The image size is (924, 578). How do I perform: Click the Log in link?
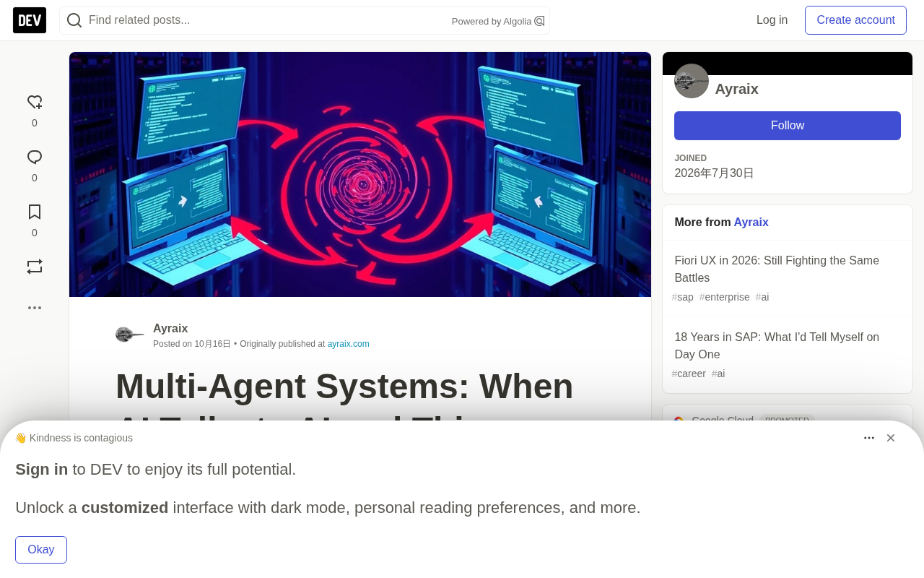pos(772,20)
